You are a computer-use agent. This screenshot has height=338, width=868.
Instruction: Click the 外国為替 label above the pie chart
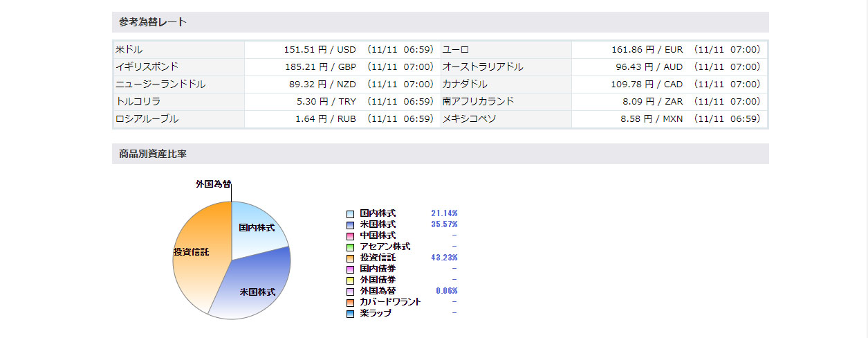[x=213, y=184]
